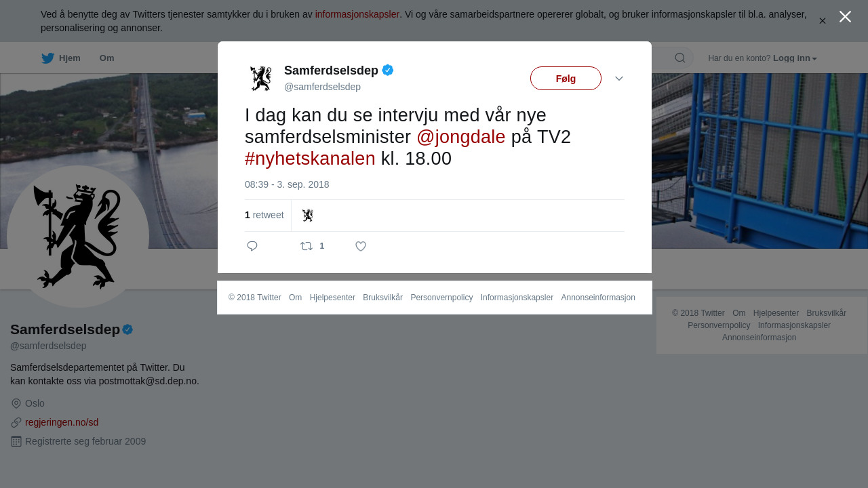Click the reply speech bubble icon

[x=252, y=246]
